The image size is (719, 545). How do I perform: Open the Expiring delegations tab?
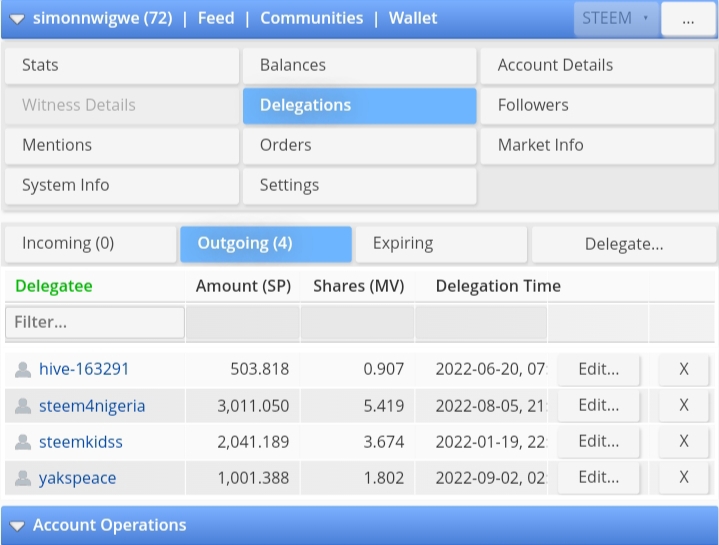click(440, 244)
